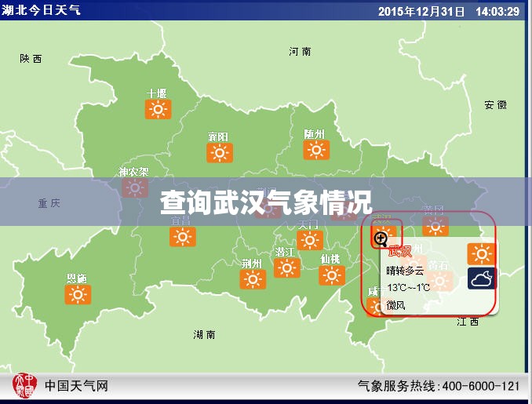The width and height of the screenshot is (532, 404).
Task: Click the time 14:03:29
Action: (x=497, y=12)
